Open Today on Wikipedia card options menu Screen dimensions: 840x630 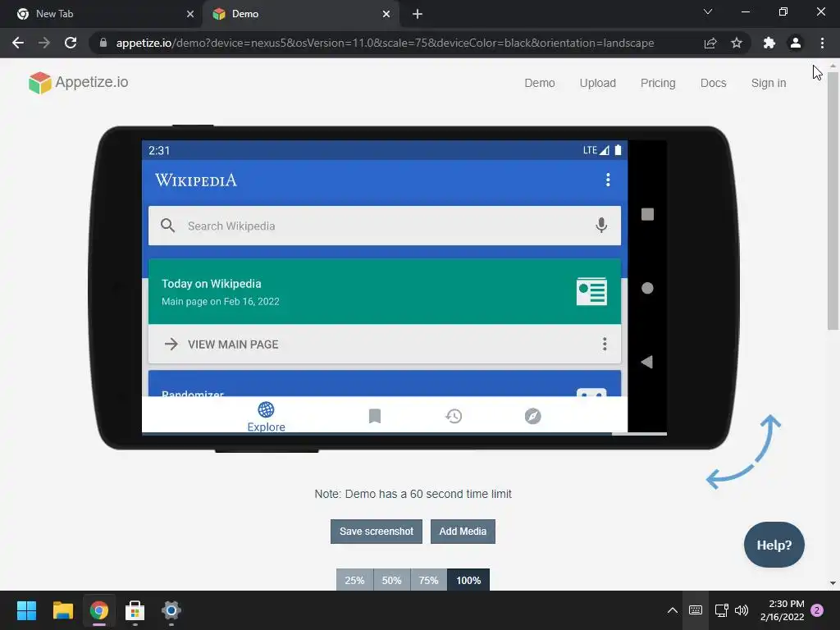(x=605, y=344)
